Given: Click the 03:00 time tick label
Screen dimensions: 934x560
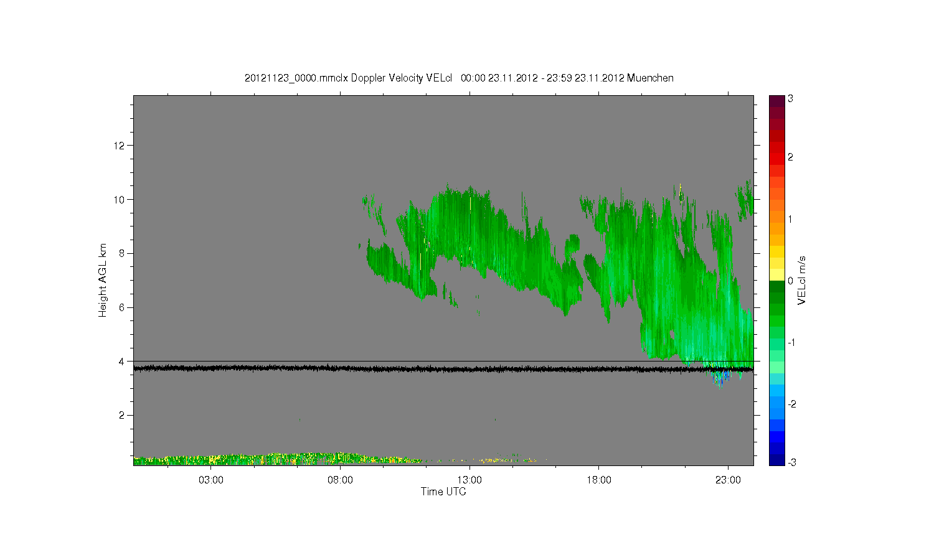Looking at the screenshot, I should click(211, 480).
